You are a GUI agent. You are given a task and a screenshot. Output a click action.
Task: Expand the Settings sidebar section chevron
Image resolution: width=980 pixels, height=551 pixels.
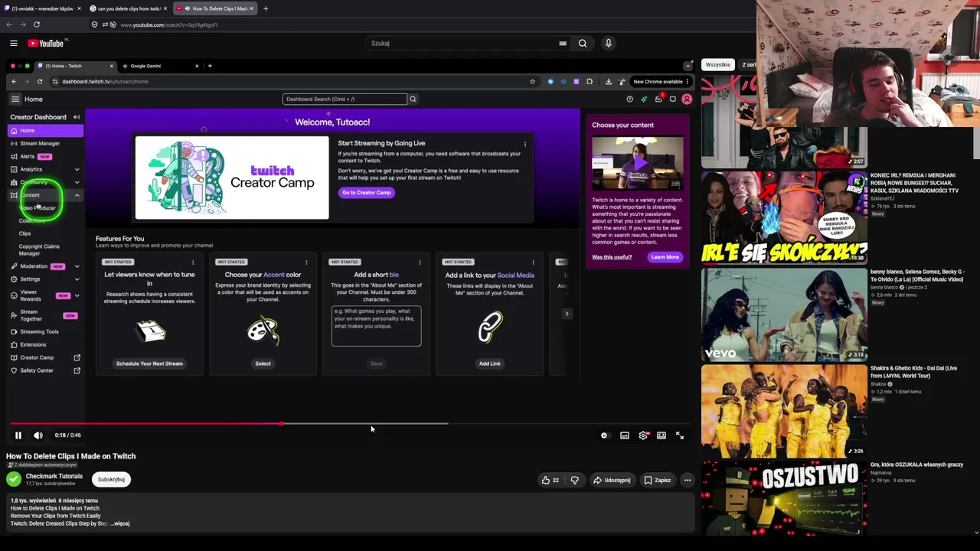click(x=77, y=279)
